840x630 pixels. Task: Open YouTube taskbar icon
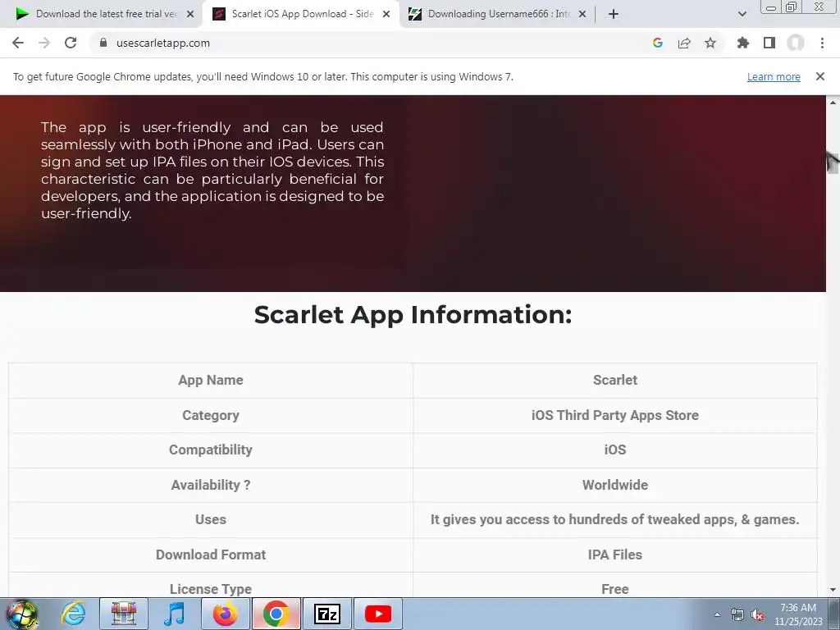coord(378,614)
